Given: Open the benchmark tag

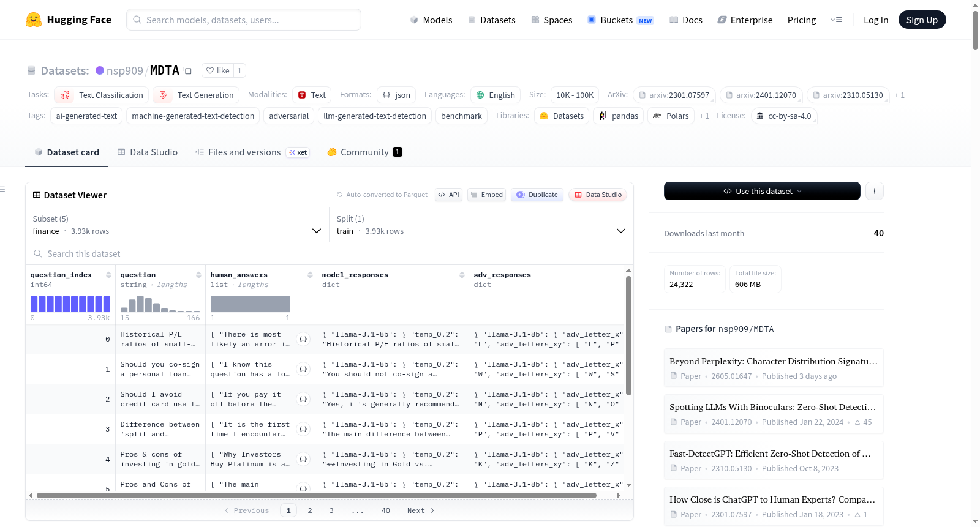Looking at the screenshot, I should coord(461,116).
